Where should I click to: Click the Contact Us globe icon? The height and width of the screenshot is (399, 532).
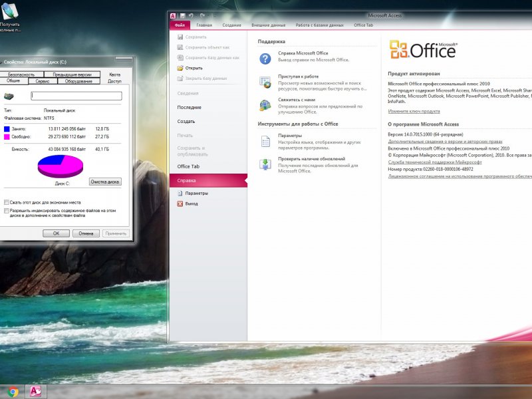coord(265,106)
